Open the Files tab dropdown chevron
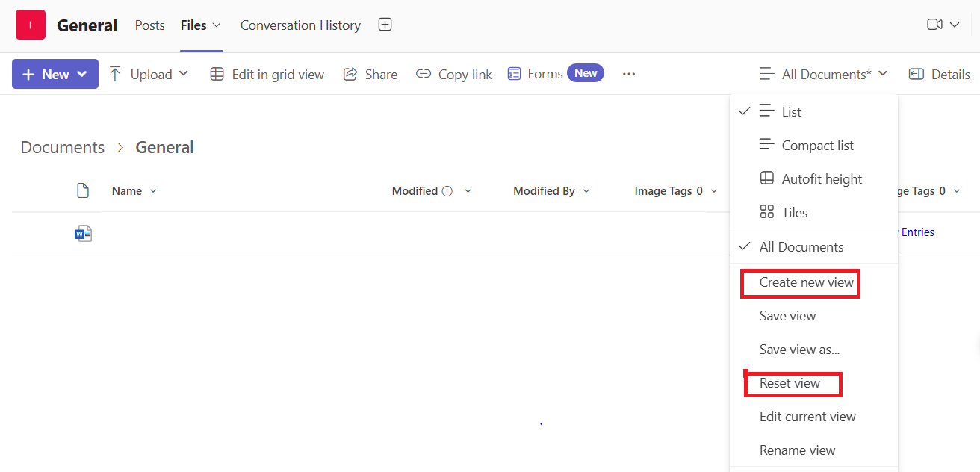 [x=217, y=25]
